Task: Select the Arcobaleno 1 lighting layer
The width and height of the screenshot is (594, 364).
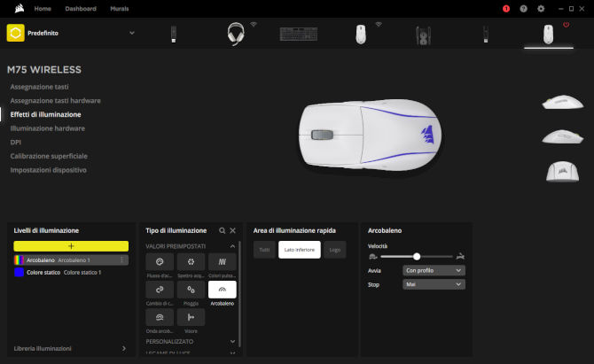Action: tap(71, 260)
